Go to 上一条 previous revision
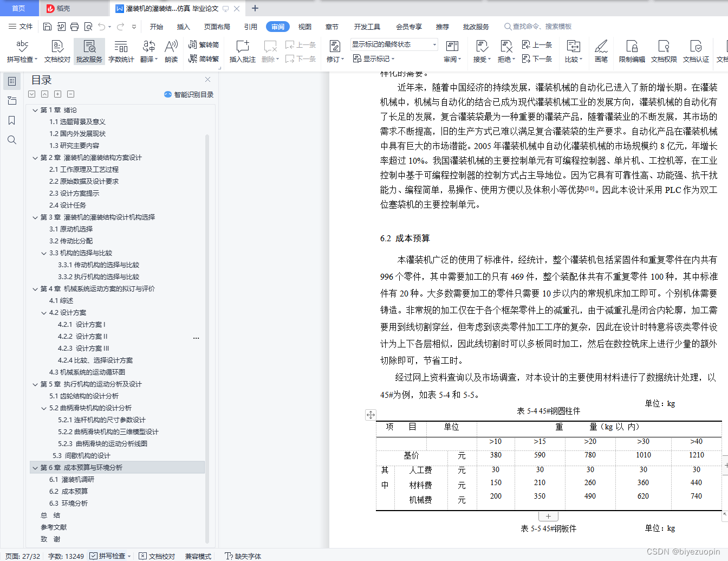 (x=537, y=45)
